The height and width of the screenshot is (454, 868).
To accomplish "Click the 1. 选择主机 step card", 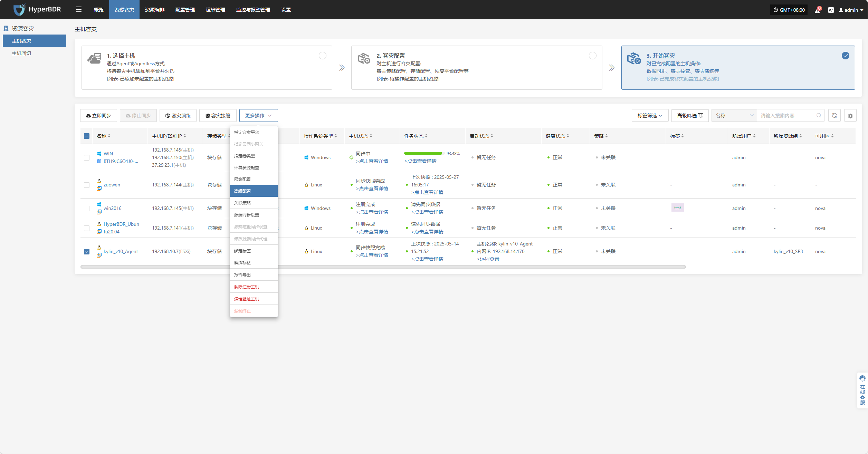I will pyautogui.click(x=207, y=68).
